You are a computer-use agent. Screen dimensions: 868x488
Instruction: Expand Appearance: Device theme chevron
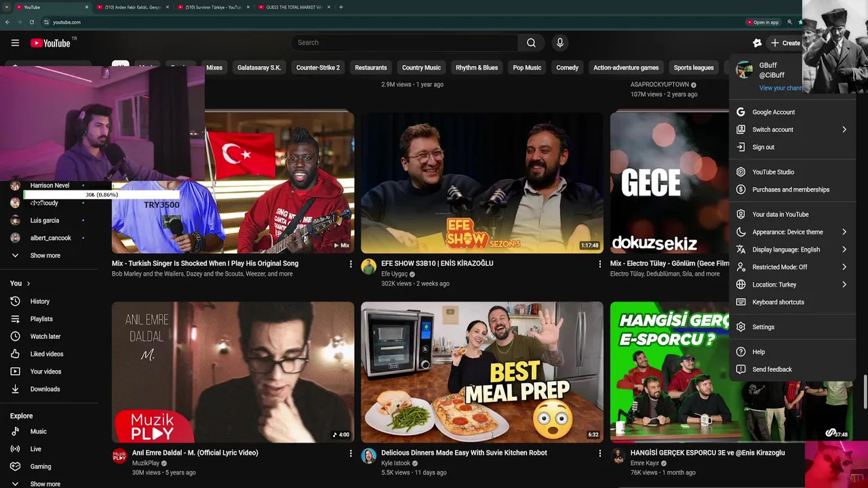[844, 232]
